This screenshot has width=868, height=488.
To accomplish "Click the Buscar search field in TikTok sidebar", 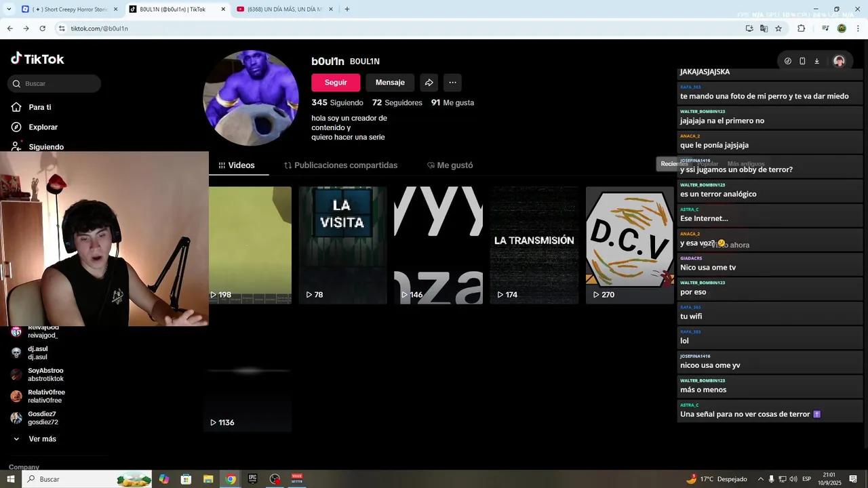I will pos(54,83).
